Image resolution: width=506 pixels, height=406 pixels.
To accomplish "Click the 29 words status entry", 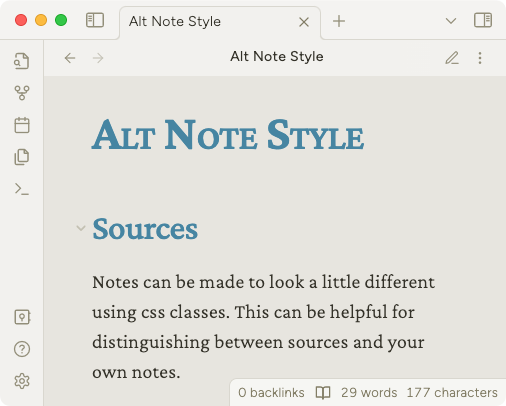I will click(x=369, y=393).
